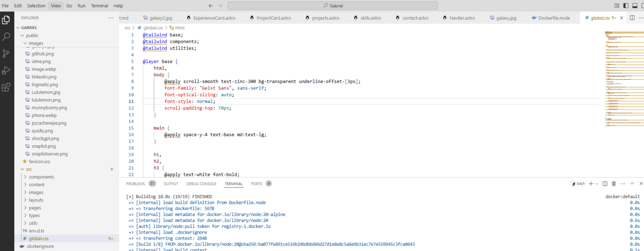Expand the components folder
The height and width of the screenshot is (251, 644).
tap(41, 177)
